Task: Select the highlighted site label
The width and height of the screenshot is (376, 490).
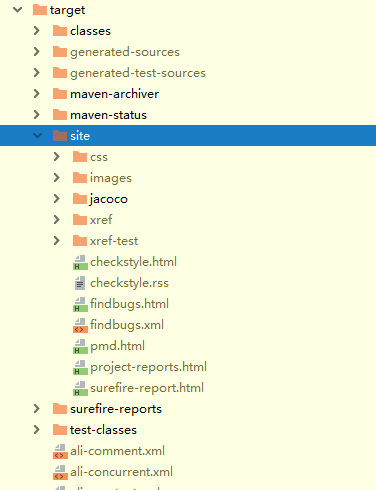Action: [x=80, y=136]
